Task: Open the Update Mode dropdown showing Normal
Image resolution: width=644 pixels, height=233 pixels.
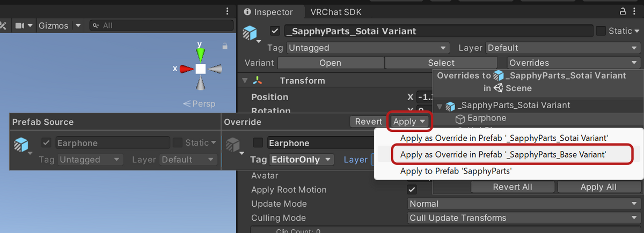Action: coord(523,204)
